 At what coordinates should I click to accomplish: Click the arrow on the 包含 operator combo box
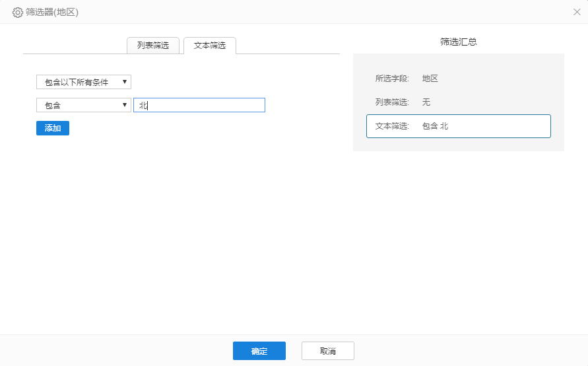[x=125, y=105]
